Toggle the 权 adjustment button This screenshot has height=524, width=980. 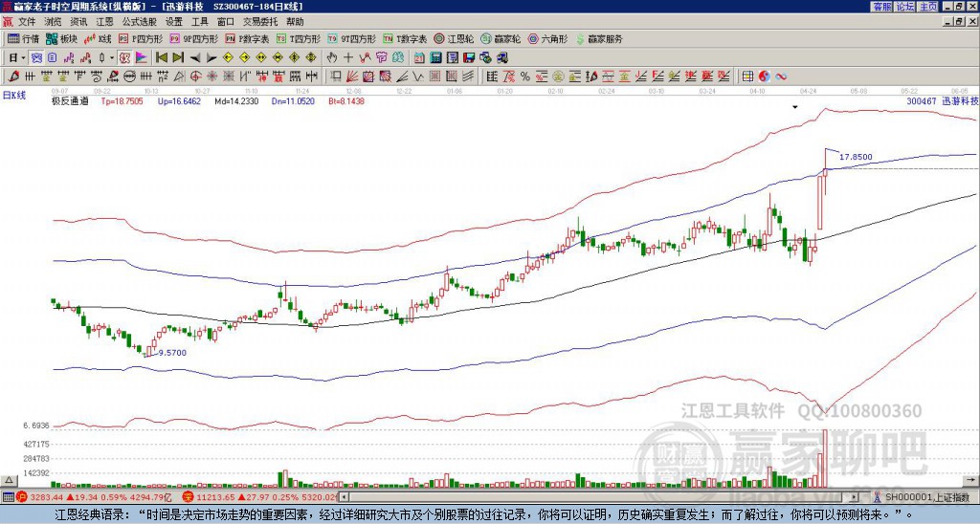(124, 58)
